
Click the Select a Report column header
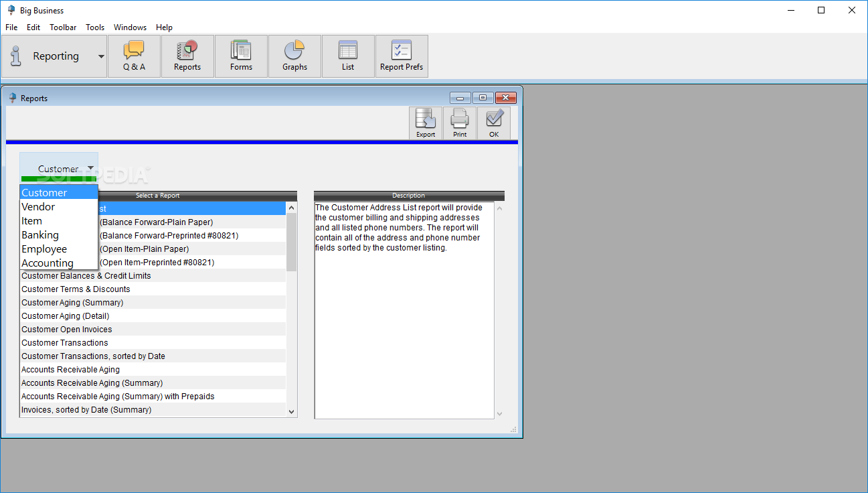[158, 196]
